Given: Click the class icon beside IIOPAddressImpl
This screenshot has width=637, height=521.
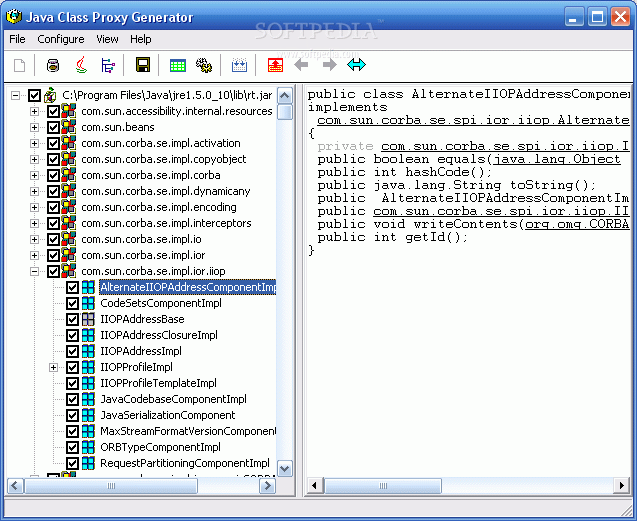Looking at the screenshot, I should (x=88, y=351).
